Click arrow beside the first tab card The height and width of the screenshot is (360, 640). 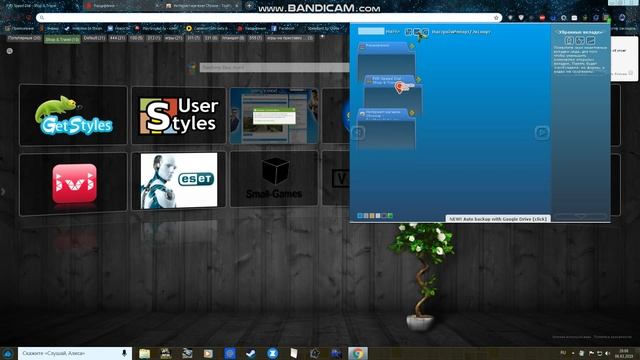pos(412,46)
